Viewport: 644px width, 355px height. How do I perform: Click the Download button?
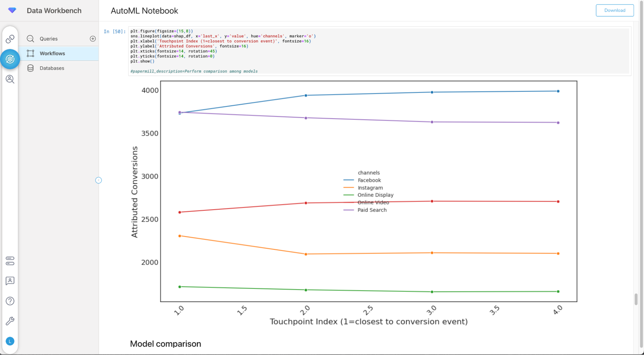point(614,10)
